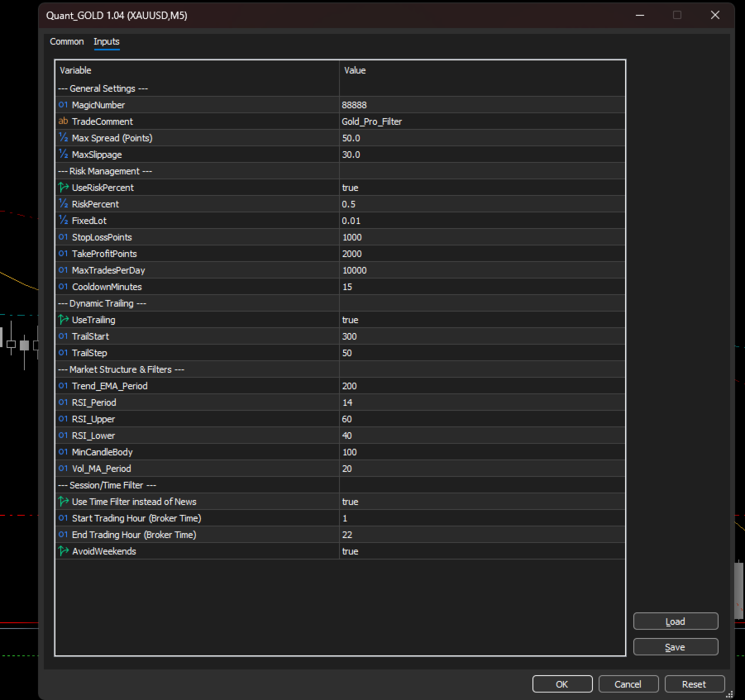Click the boolean icon beside UseTrailing
The width and height of the screenshot is (745, 700).
coord(63,320)
